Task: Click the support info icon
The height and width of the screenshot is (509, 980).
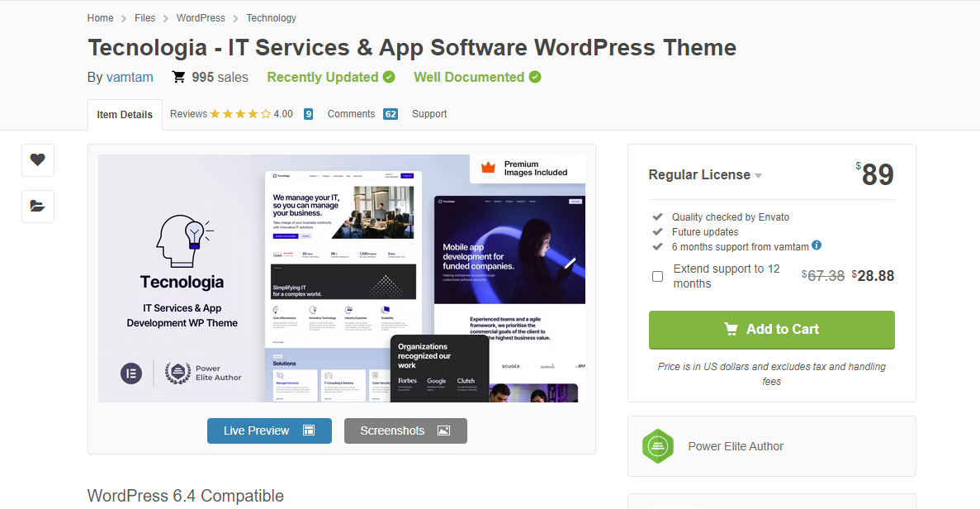Action: pyautogui.click(x=817, y=245)
